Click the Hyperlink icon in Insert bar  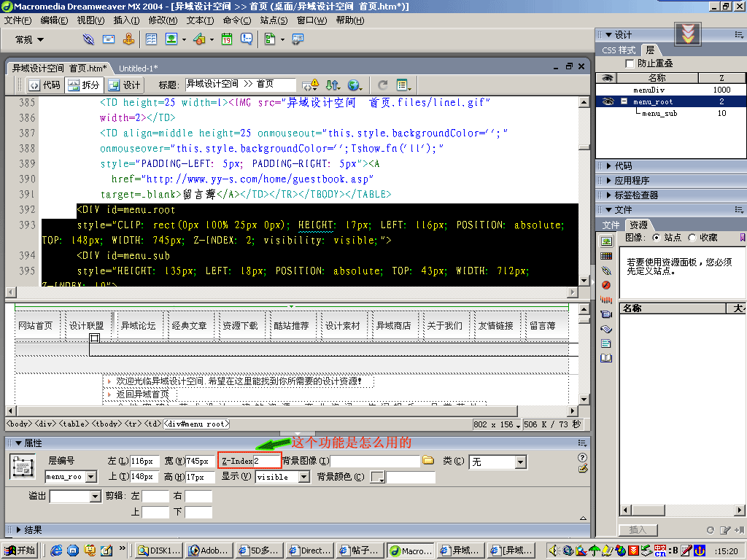[88, 39]
